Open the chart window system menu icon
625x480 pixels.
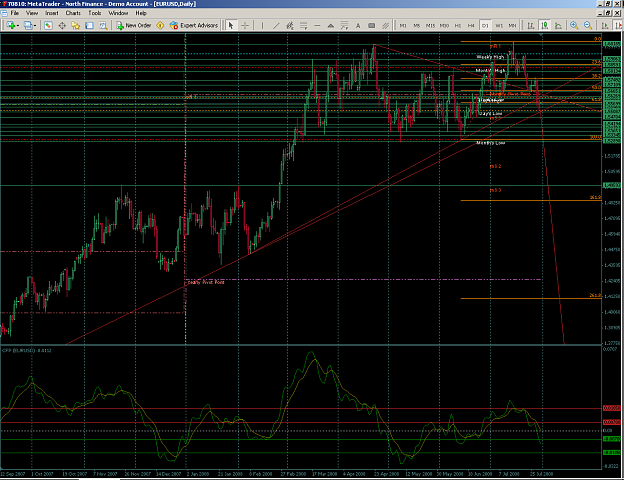pyautogui.click(x=4, y=13)
